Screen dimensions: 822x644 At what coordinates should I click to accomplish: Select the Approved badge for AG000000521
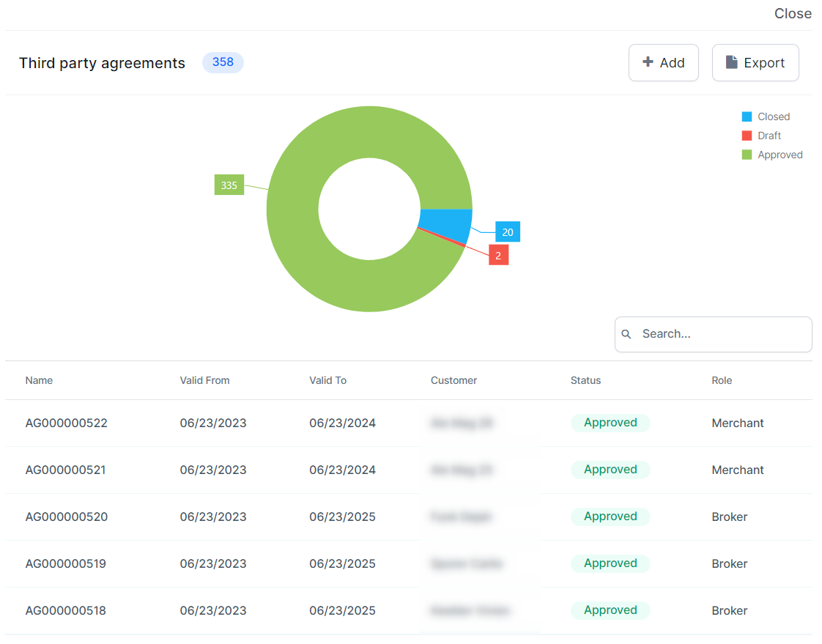(x=610, y=470)
